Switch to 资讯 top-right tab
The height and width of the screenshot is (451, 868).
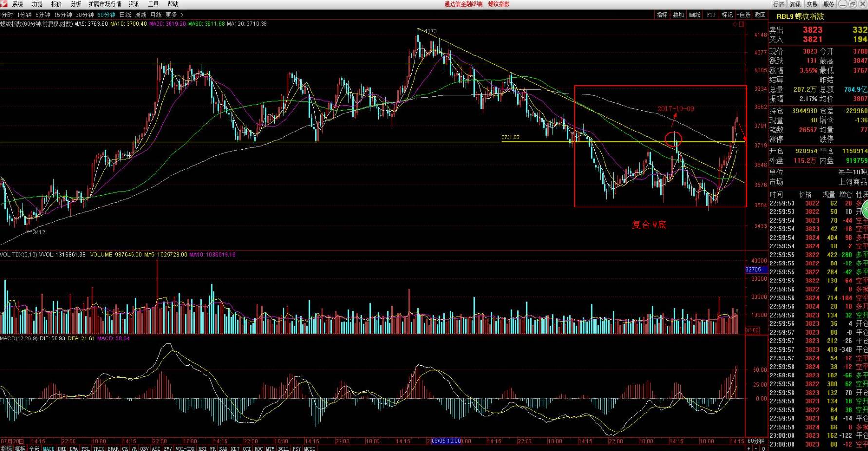point(795,4)
